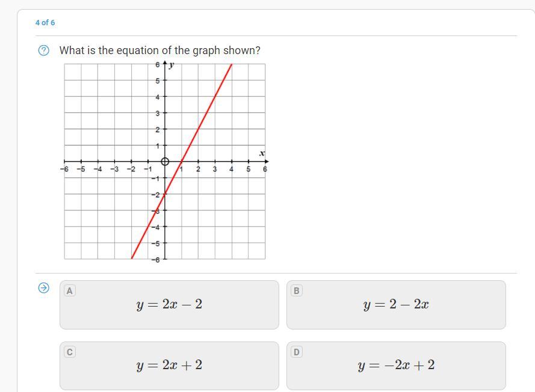
Task: Select the letter C badge
Action: (70, 352)
